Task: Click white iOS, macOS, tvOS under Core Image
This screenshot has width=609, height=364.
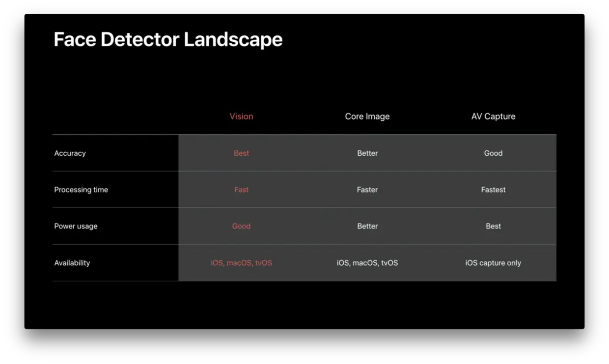Action: pyautogui.click(x=367, y=263)
